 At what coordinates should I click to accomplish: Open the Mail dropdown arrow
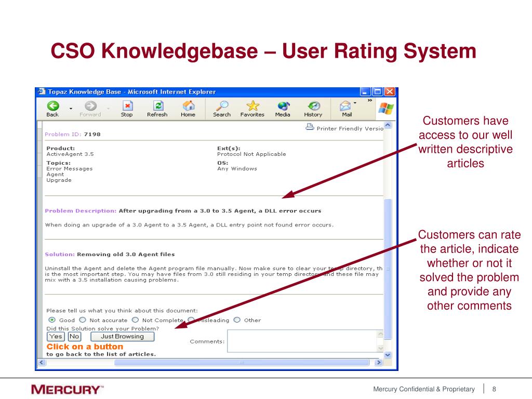click(355, 103)
